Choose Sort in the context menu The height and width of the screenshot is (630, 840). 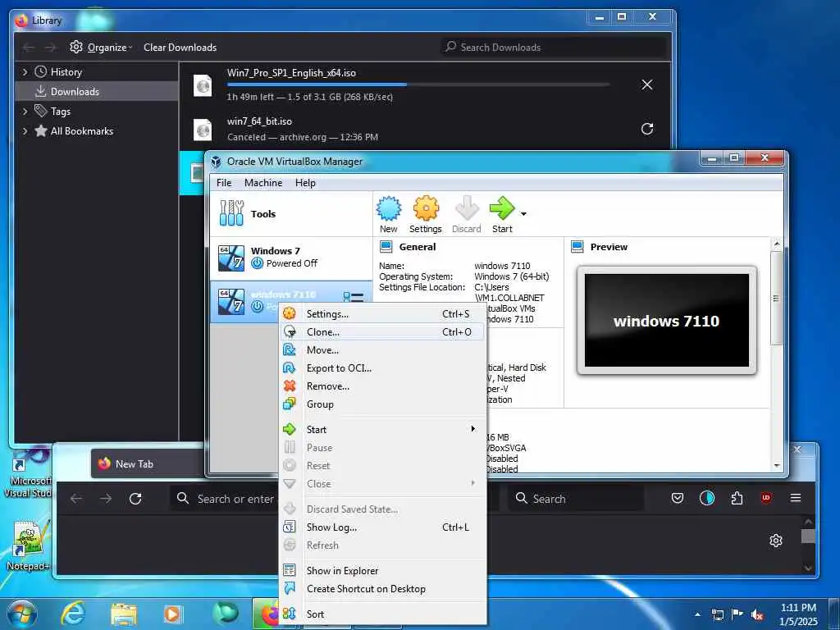[x=382, y=614]
